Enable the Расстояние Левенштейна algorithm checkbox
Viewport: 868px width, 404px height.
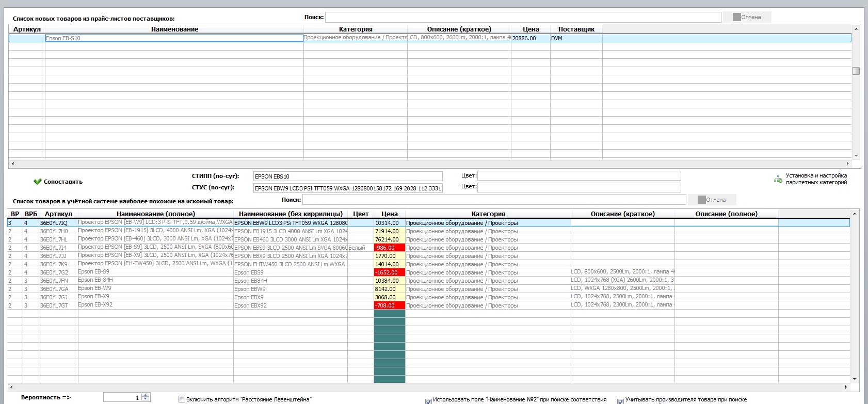pos(182,399)
